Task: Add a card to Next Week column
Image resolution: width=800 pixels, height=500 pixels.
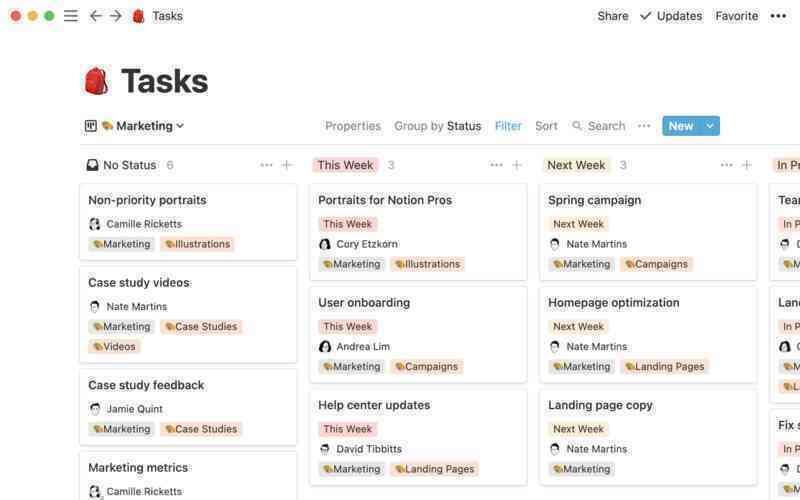Action: [x=747, y=165]
